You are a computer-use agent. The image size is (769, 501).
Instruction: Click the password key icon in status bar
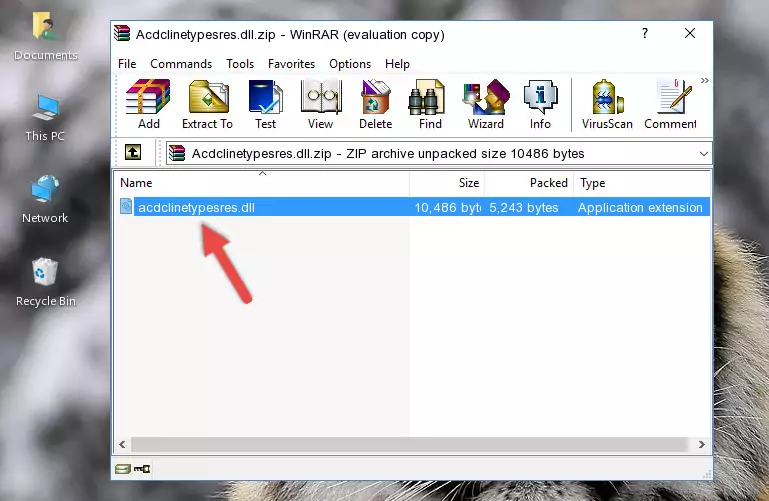click(142, 469)
